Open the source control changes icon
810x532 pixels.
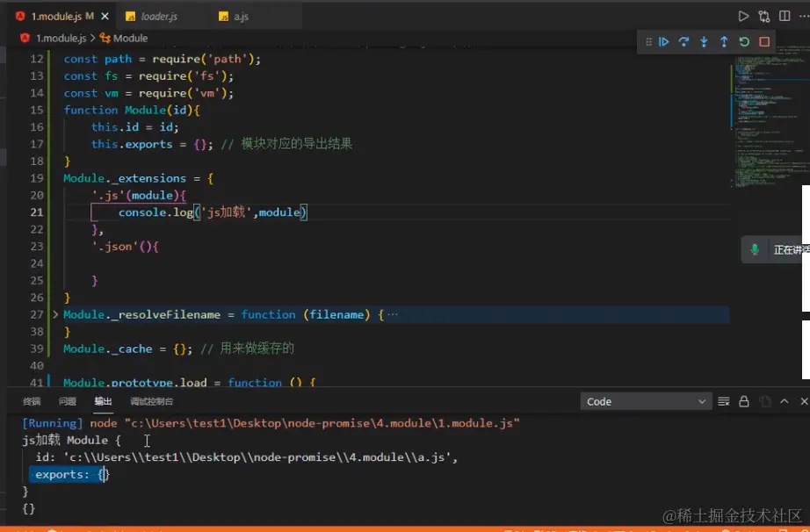(764, 17)
